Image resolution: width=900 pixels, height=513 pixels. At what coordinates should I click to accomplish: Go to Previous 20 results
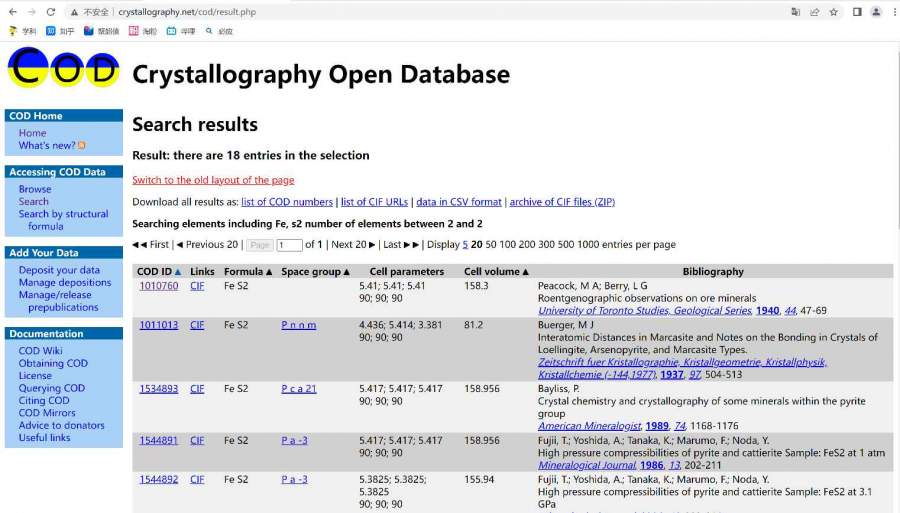click(x=207, y=244)
